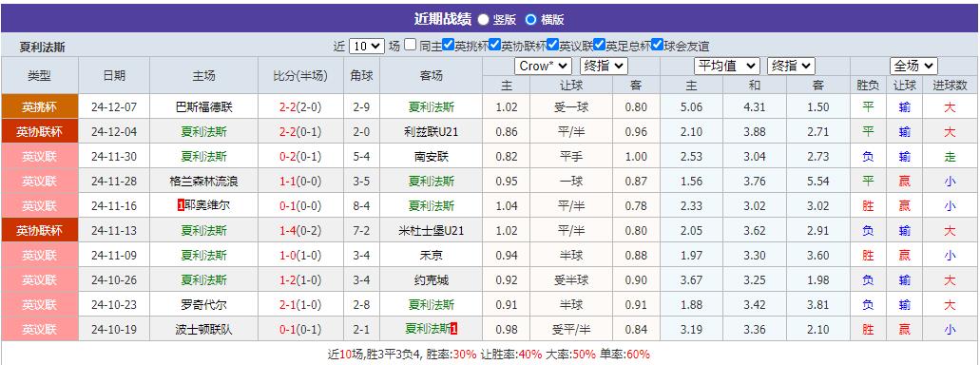Viewport: 980px width, 365px height.
Task: Uncheck the 英足总杯 checkbox
Action: coord(600,45)
